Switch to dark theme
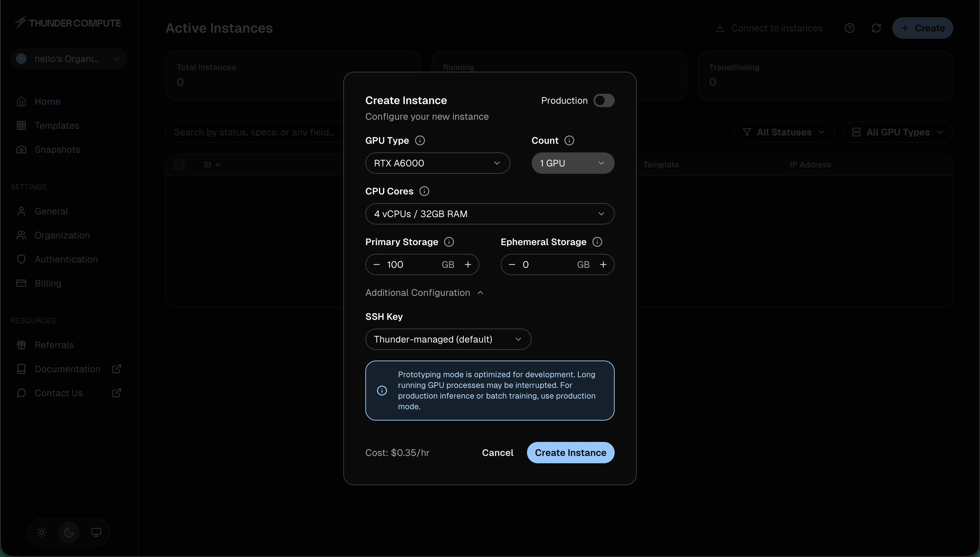This screenshot has height=557, width=980. 69,533
